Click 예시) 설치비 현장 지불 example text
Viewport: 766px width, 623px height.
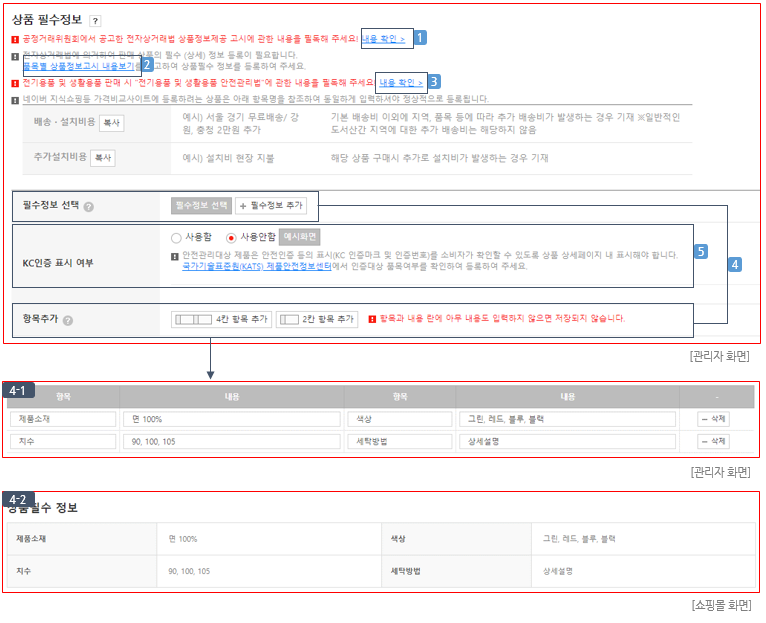tap(228, 158)
